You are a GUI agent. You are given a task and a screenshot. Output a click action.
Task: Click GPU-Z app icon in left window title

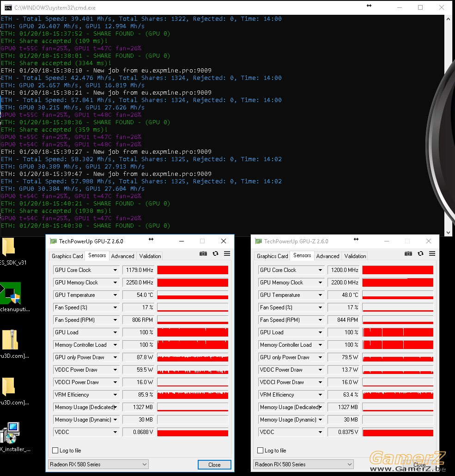(54, 241)
